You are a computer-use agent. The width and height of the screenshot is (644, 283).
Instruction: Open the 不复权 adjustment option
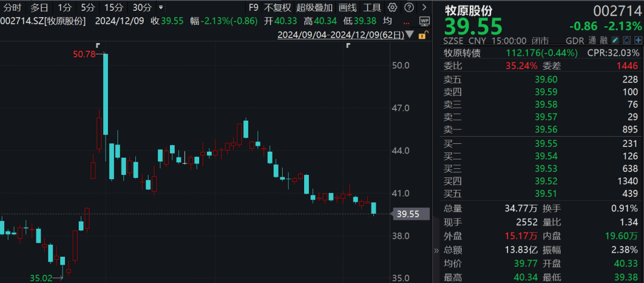(277, 7)
